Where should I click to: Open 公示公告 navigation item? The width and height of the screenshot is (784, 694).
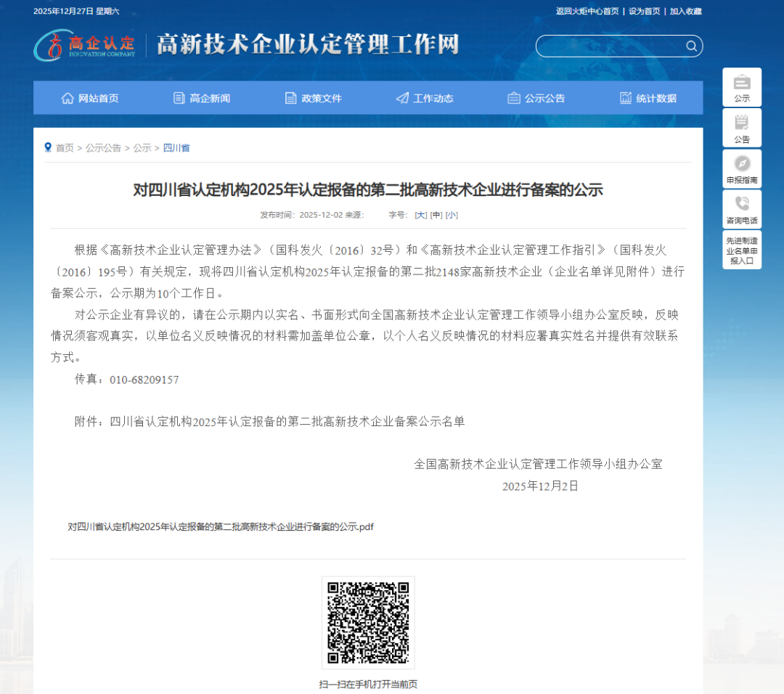[536, 98]
